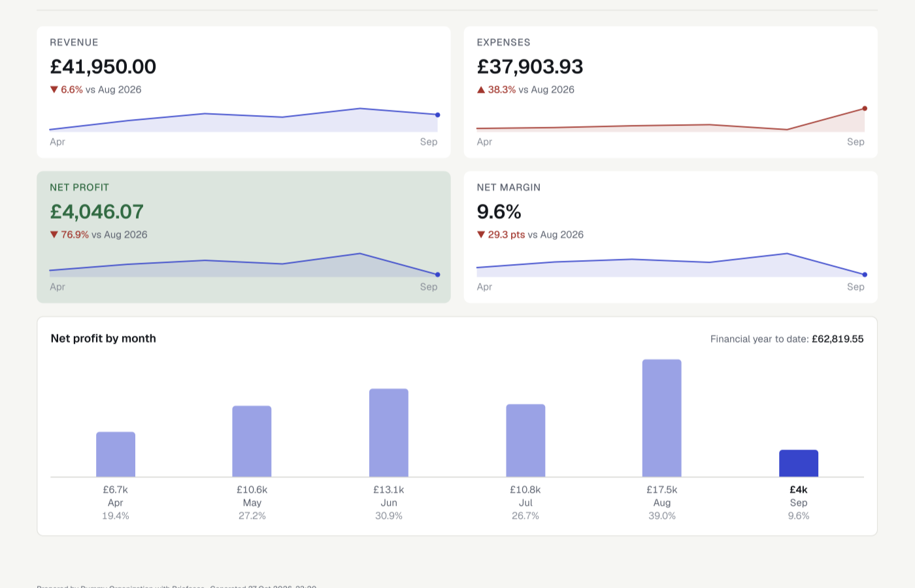Image resolution: width=915 pixels, height=588 pixels.
Task: Click the Revenue sparkline end dot
Action: tap(437, 115)
